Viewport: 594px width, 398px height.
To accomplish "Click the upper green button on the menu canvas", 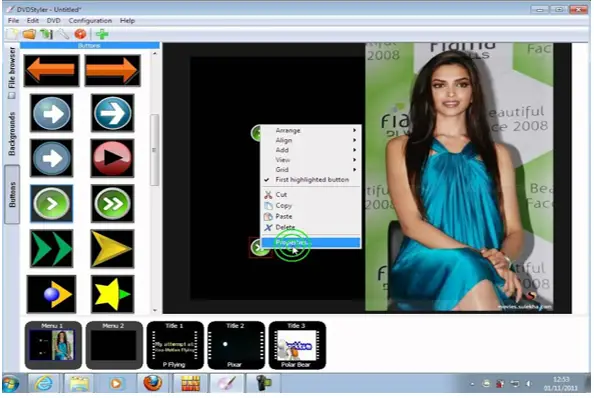I will pyautogui.click(x=256, y=133).
